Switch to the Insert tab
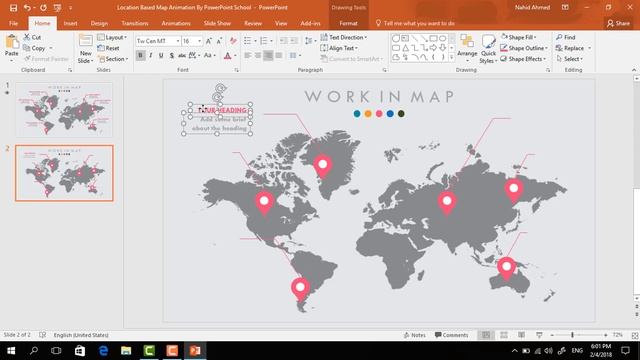This screenshot has width=640, height=360. (x=70, y=23)
